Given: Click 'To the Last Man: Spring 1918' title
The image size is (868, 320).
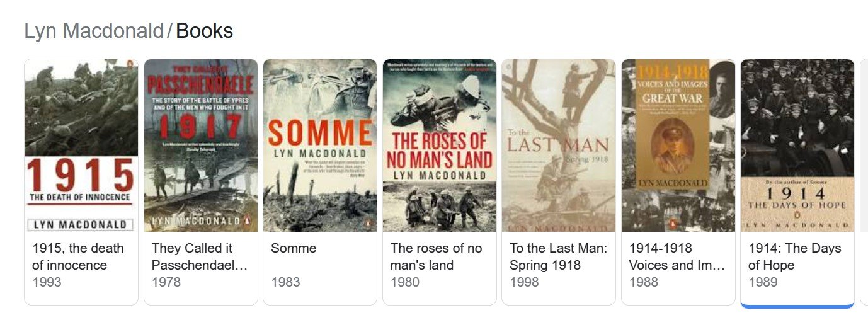Looking at the screenshot, I should coord(558,256).
